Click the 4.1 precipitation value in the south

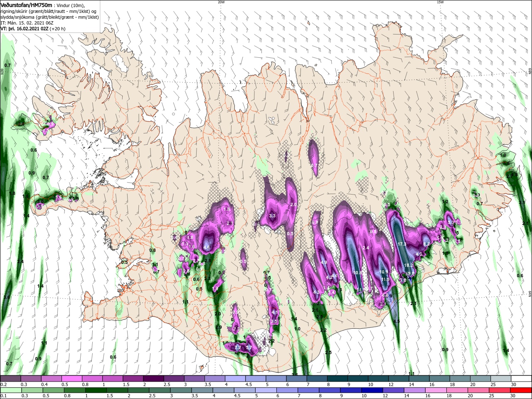(x=274, y=313)
